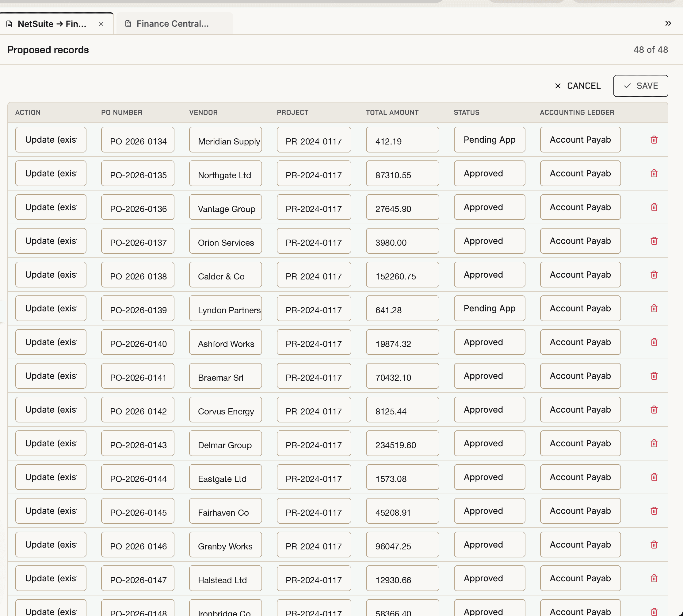Open Action dropdown for PO-2026-0134

[51, 140]
